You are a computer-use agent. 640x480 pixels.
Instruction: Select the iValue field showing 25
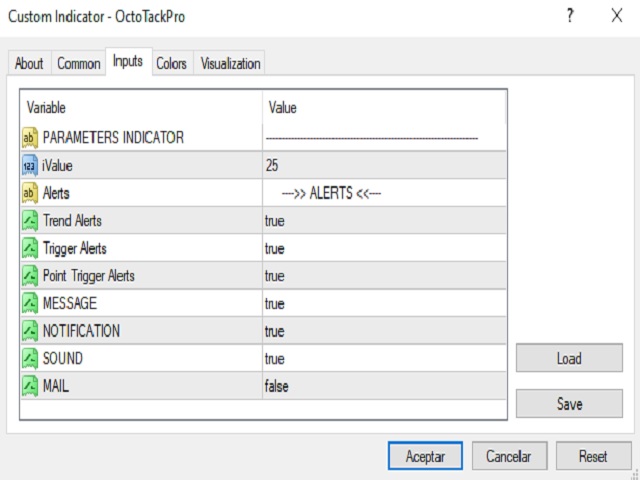(x=384, y=165)
